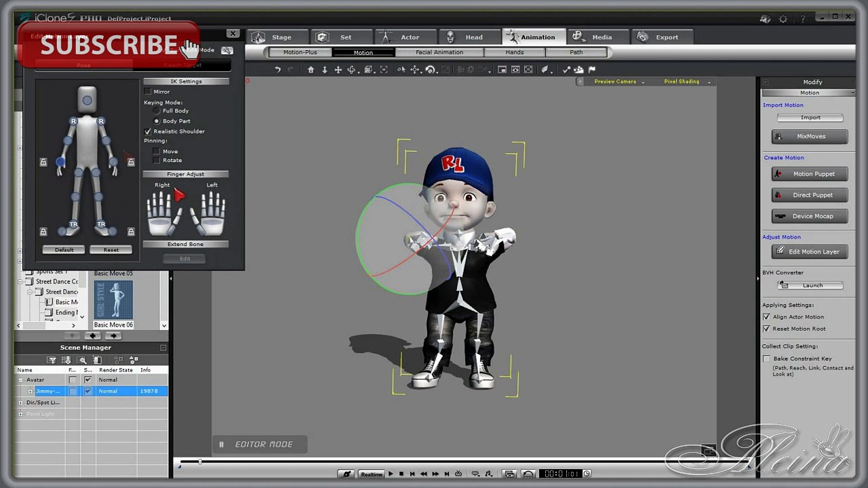This screenshot has height=488, width=868.
Task: Click the Default button in IK panel
Action: pos(64,249)
